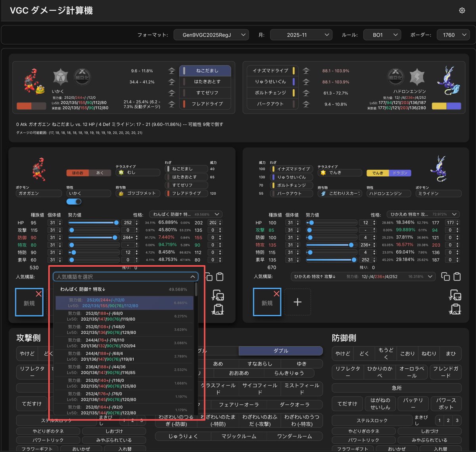The image size is (476, 452).
Task: Click the chevron icon beside すてゼリフ
Action: (171, 93)
